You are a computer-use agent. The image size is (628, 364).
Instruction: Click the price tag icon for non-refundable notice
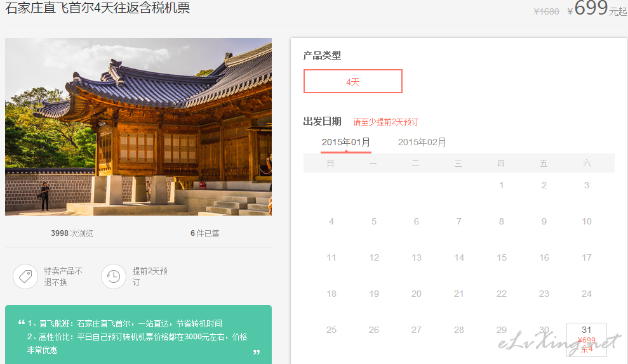(25, 276)
